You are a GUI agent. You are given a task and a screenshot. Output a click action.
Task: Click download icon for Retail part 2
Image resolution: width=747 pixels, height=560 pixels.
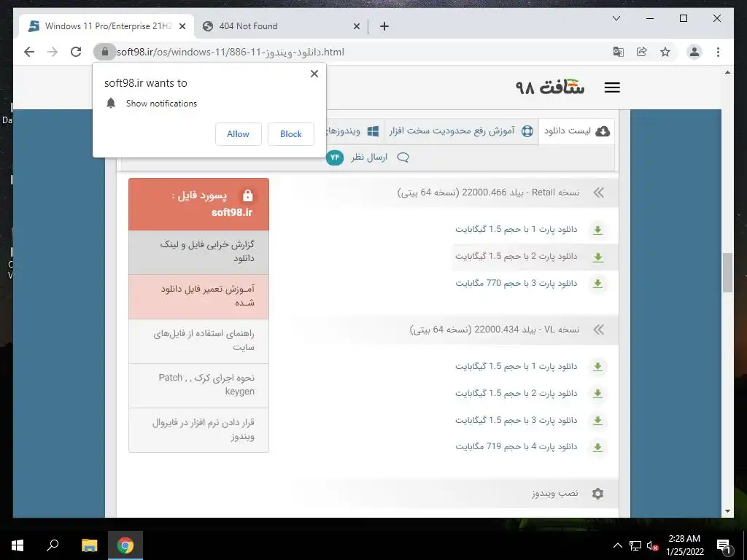click(x=597, y=257)
